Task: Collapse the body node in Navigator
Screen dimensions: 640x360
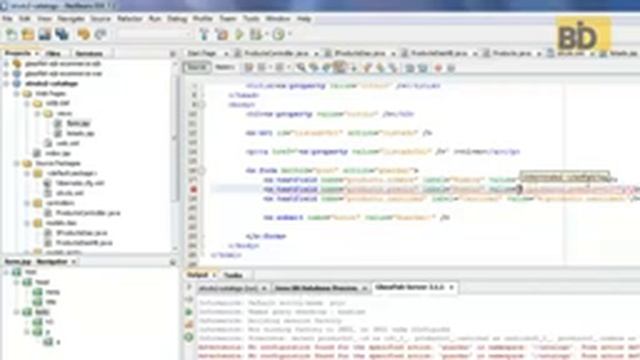Action: [16, 312]
